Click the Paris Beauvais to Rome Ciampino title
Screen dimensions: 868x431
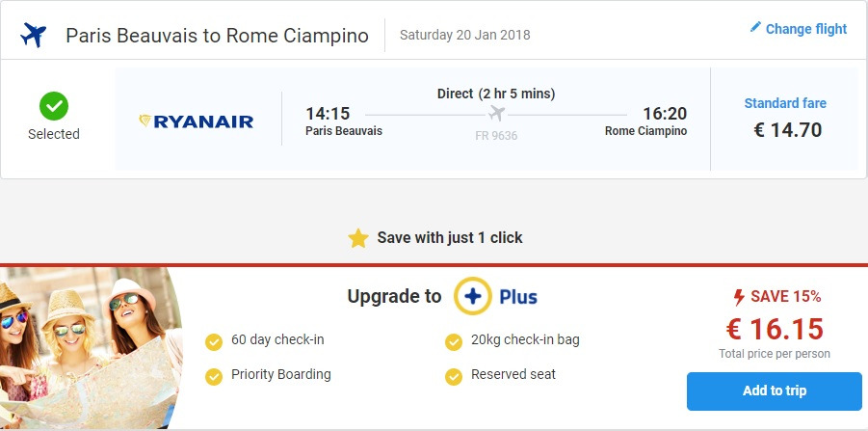click(x=217, y=36)
